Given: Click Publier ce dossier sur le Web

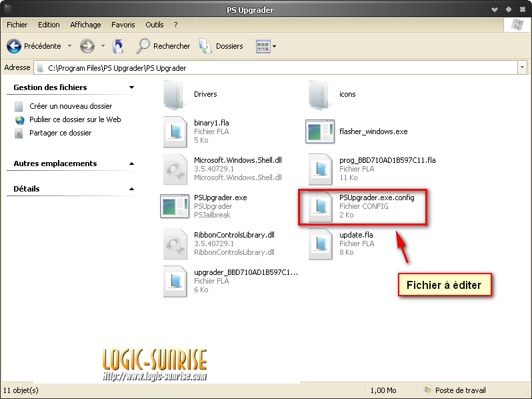Looking at the screenshot, I should click(x=75, y=119).
